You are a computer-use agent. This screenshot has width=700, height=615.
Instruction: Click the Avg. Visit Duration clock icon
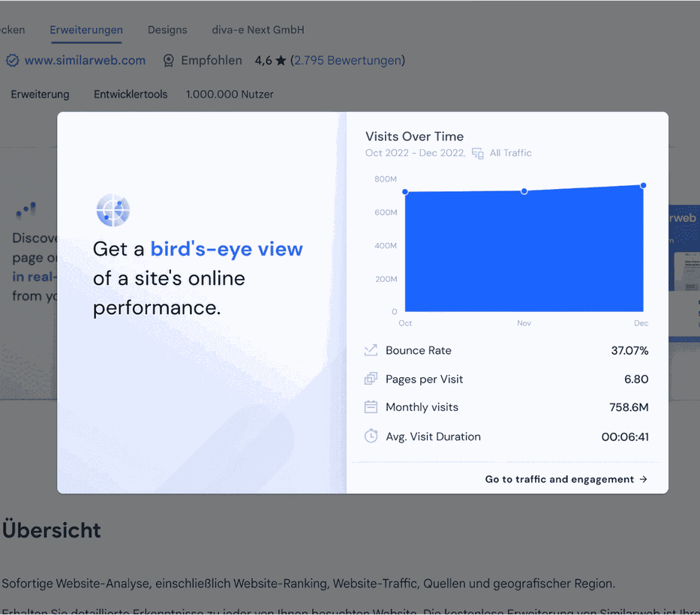(371, 436)
